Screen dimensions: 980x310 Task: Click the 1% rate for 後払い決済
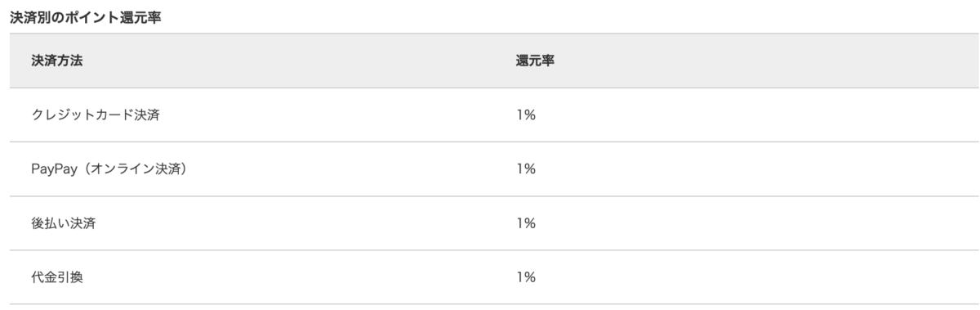(x=525, y=223)
